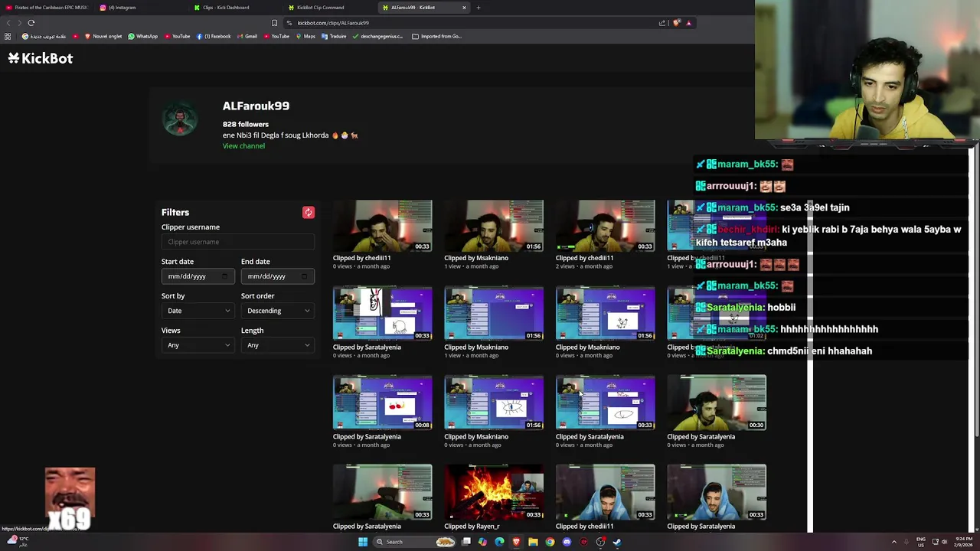Open Task View from the taskbar

[465, 542]
